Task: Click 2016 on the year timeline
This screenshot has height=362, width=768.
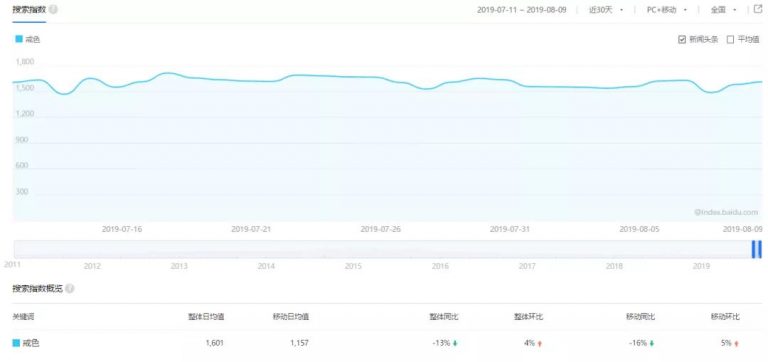Action: click(x=440, y=266)
